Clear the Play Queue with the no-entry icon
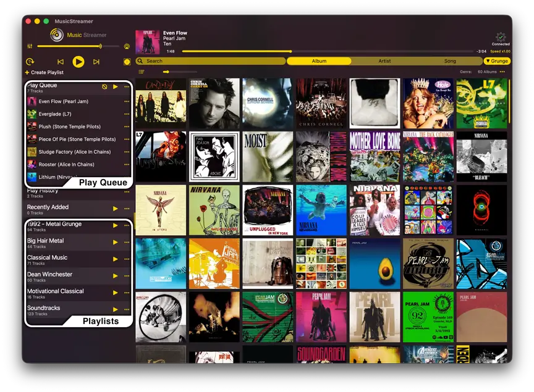Viewport: 534px width, 392px height. [x=105, y=86]
